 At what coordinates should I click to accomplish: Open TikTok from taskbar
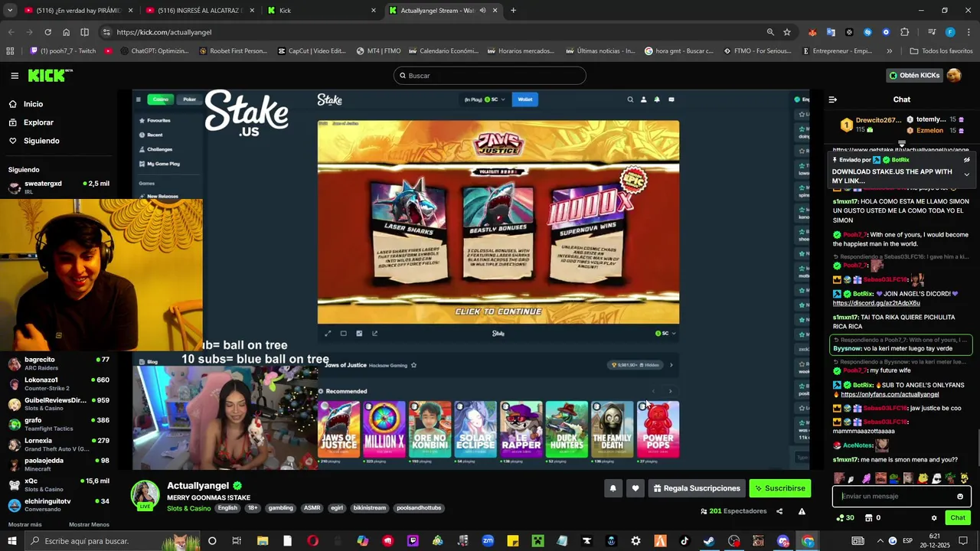[x=684, y=541]
